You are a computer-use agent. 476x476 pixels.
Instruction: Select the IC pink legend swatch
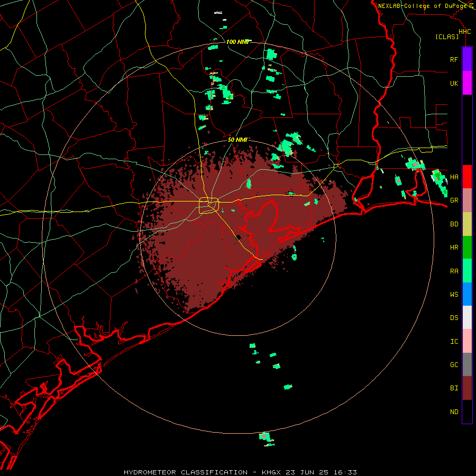[x=467, y=341]
